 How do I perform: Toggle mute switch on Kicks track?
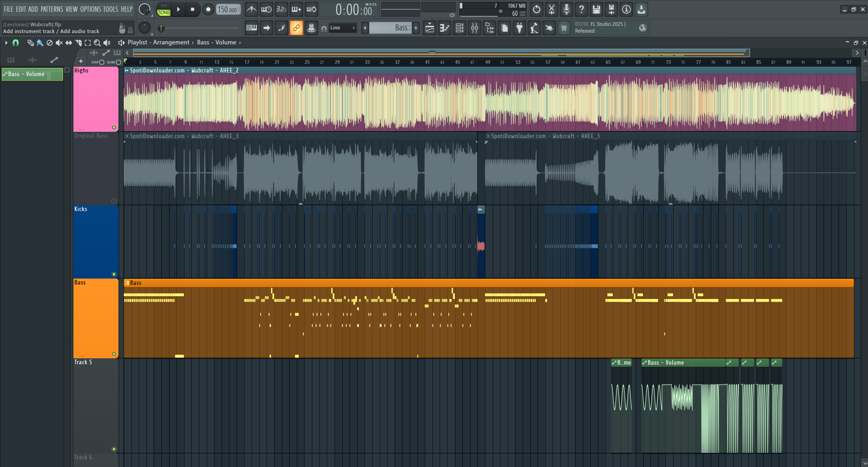[114, 274]
